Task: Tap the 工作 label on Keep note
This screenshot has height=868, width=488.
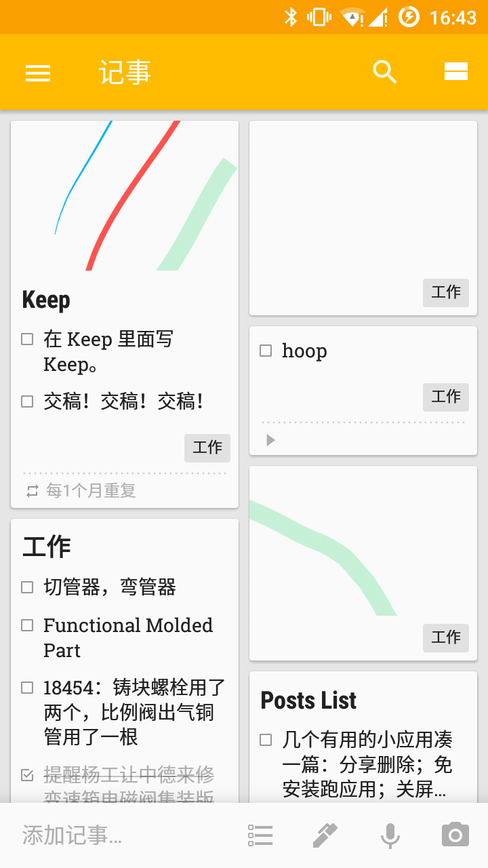Action: click(x=207, y=448)
